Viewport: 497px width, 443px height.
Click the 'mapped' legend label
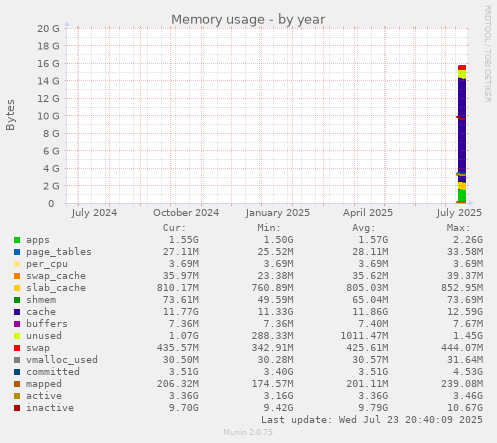(44, 384)
